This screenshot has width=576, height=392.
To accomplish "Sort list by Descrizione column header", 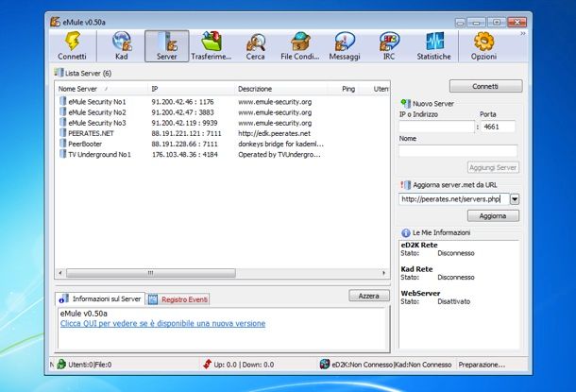I will (280, 89).
